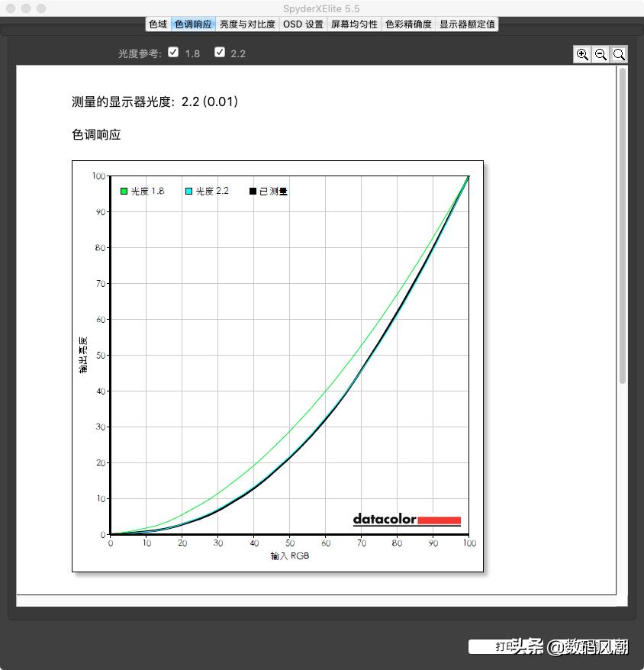Open the 亮度与对比度 tab
The image size is (644, 670).
point(247,24)
